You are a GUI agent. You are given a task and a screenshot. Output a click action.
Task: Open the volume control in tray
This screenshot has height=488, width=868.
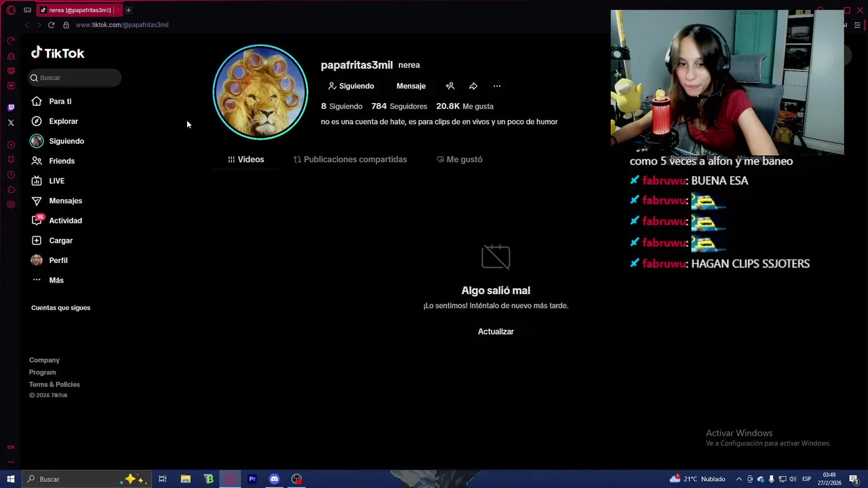[x=793, y=479]
